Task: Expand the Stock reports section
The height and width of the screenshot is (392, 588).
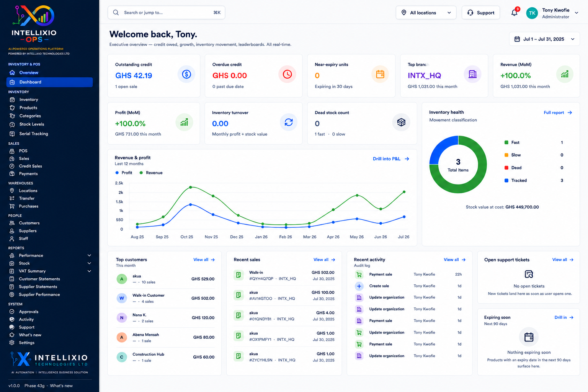Action: click(89, 263)
